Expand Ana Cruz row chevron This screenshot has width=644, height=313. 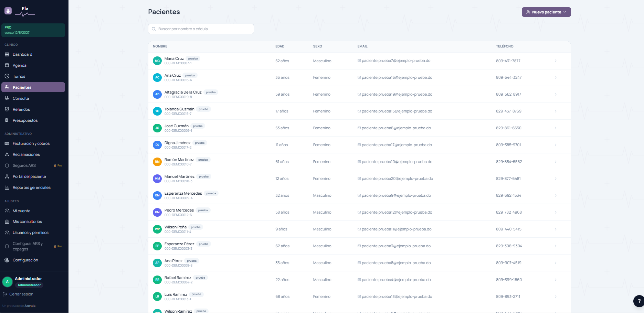[556, 77]
